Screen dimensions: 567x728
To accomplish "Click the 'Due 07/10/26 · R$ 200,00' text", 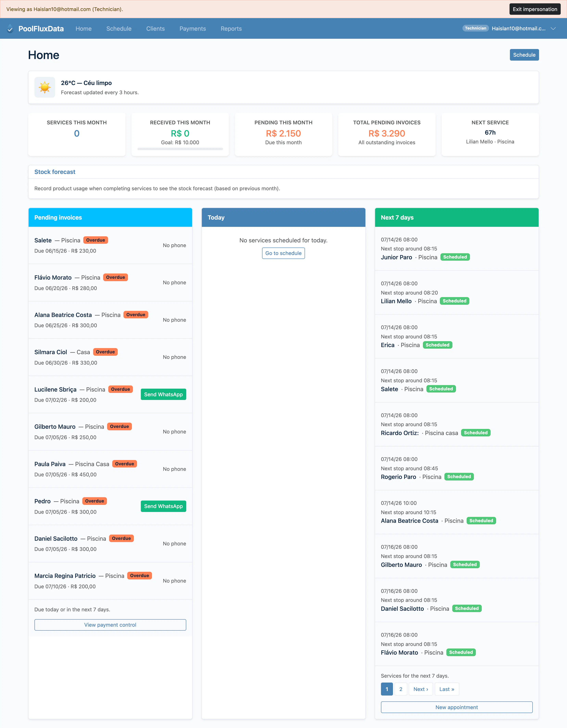I will point(65,587).
